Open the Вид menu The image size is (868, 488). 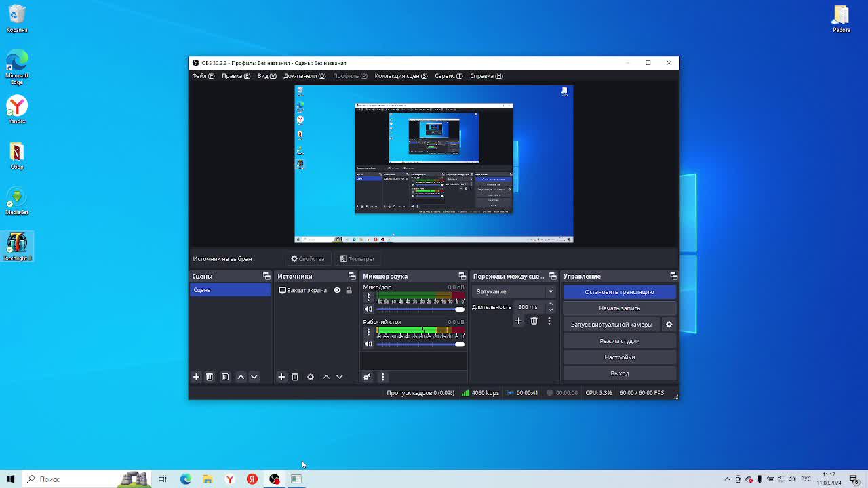tap(267, 76)
